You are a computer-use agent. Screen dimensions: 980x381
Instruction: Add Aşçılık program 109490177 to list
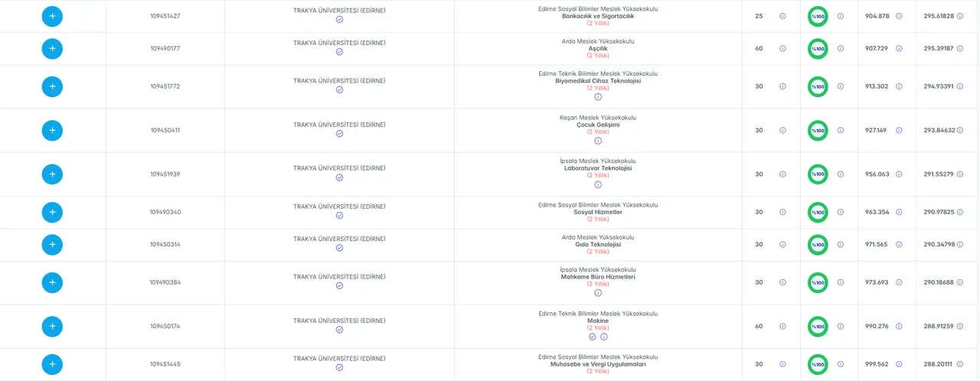[x=52, y=49]
